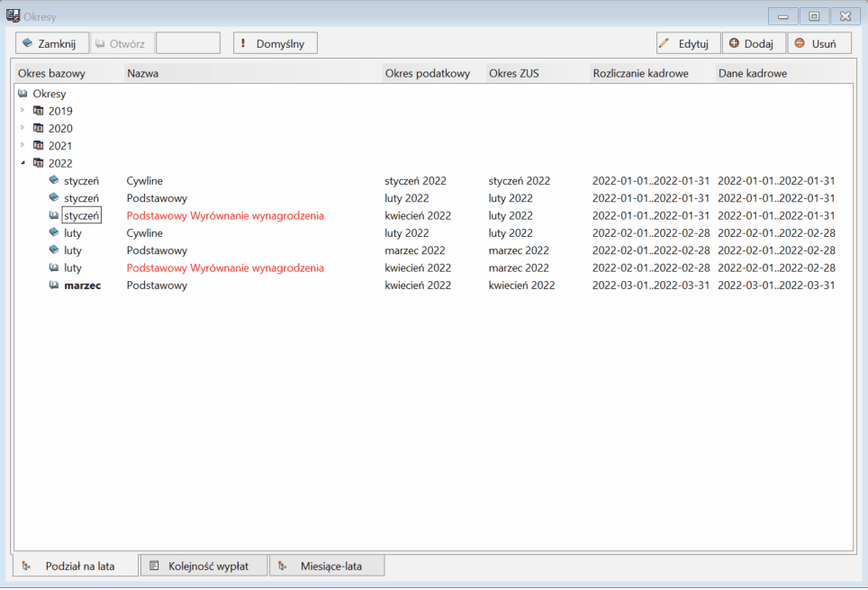Click the kwiecień 2022 ZUS period cell
This screenshot has width=868, height=590.
[521, 286]
